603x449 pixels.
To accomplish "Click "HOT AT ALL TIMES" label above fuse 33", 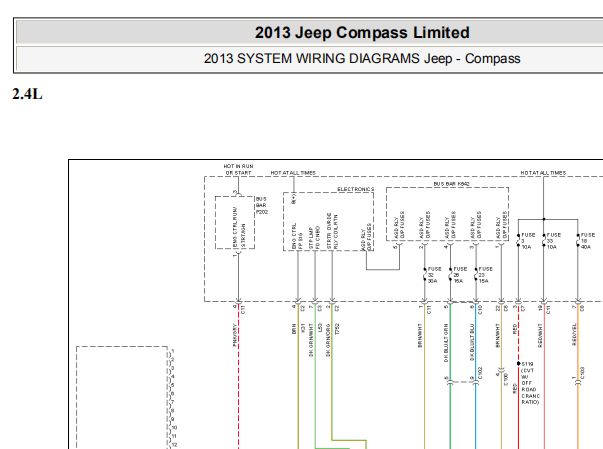I will point(543,173).
